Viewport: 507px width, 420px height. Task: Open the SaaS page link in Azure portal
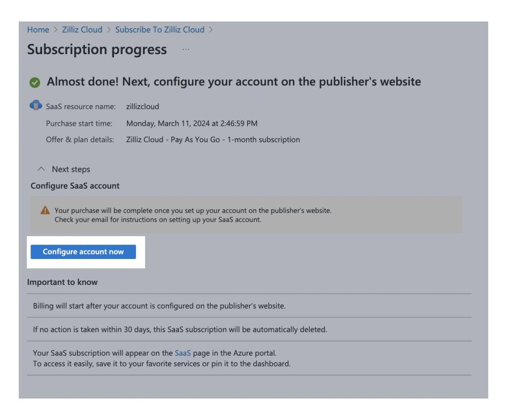(183, 353)
